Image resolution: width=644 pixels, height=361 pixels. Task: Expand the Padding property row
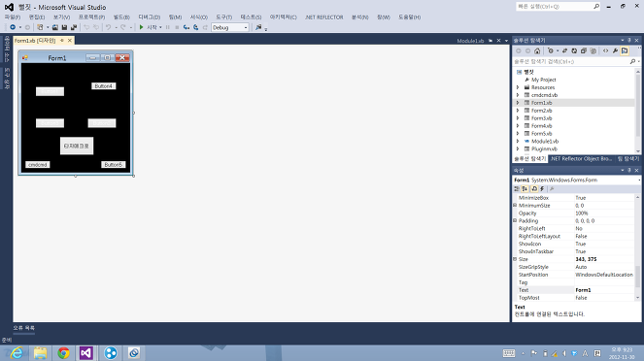(x=515, y=220)
